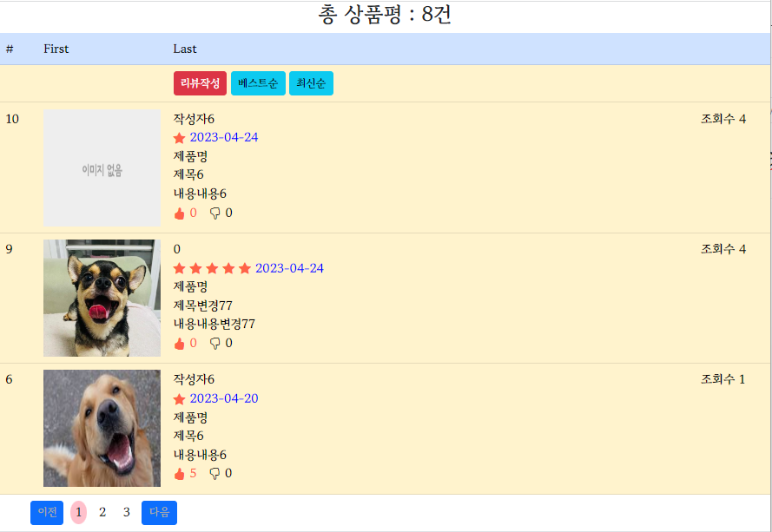Click 조회수 1 view count
The width and height of the screenshot is (772, 532).
[723, 379]
